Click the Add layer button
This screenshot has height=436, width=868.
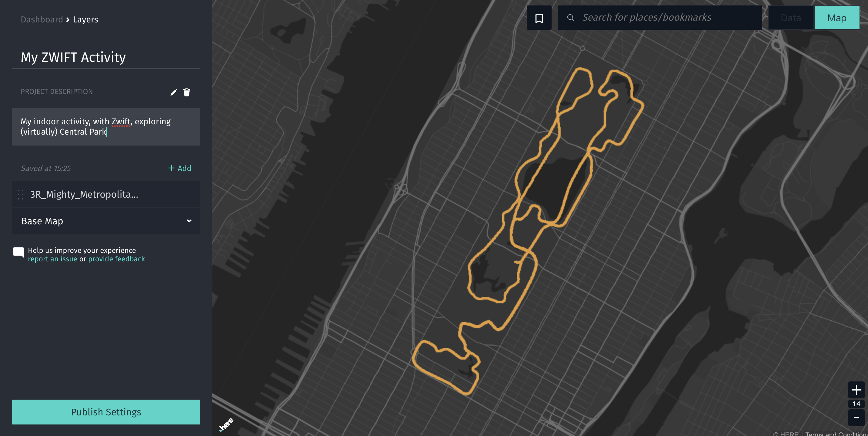180,168
